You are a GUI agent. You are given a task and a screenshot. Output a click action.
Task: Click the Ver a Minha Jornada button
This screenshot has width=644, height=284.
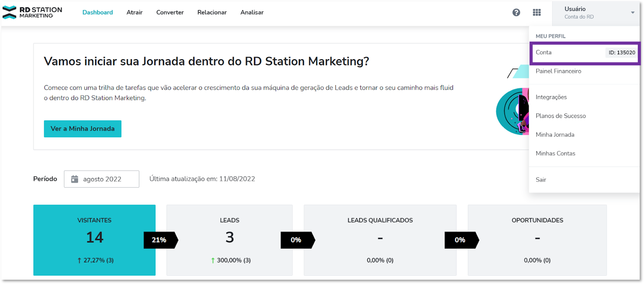tap(83, 129)
